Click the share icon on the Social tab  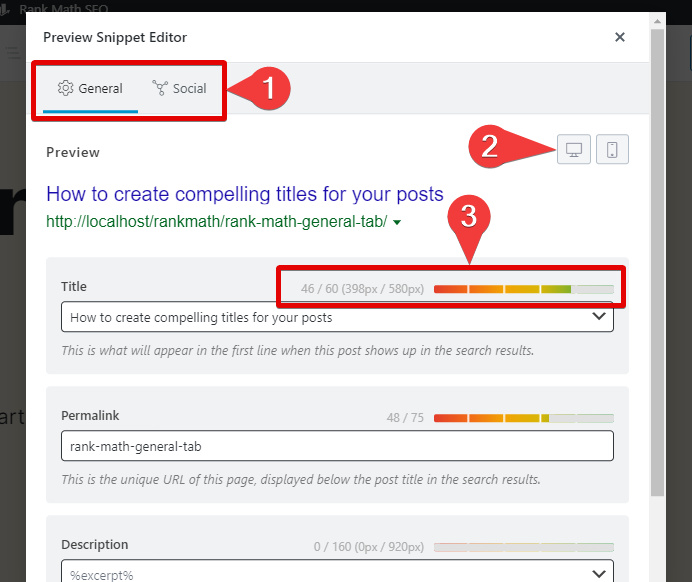click(x=160, y=88)
